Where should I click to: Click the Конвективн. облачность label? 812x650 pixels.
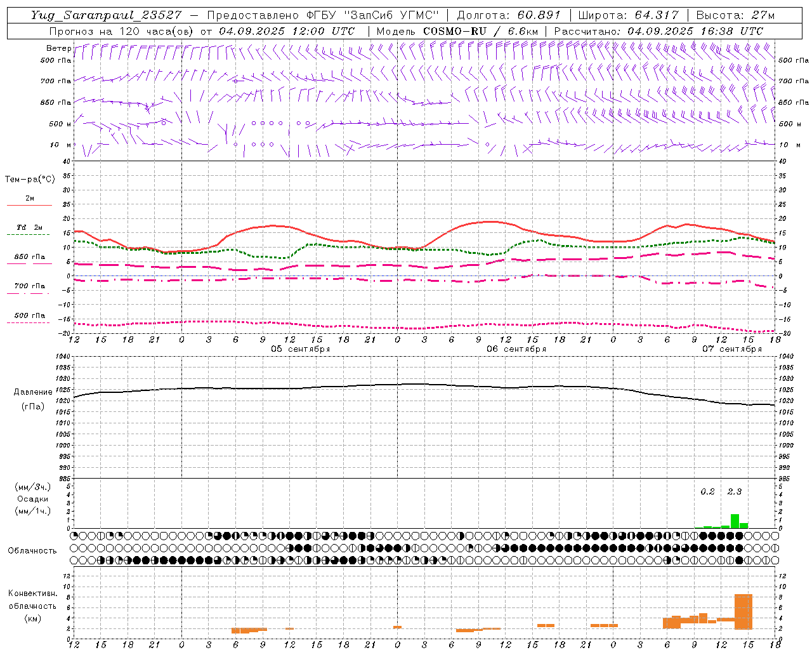(32, 600)
